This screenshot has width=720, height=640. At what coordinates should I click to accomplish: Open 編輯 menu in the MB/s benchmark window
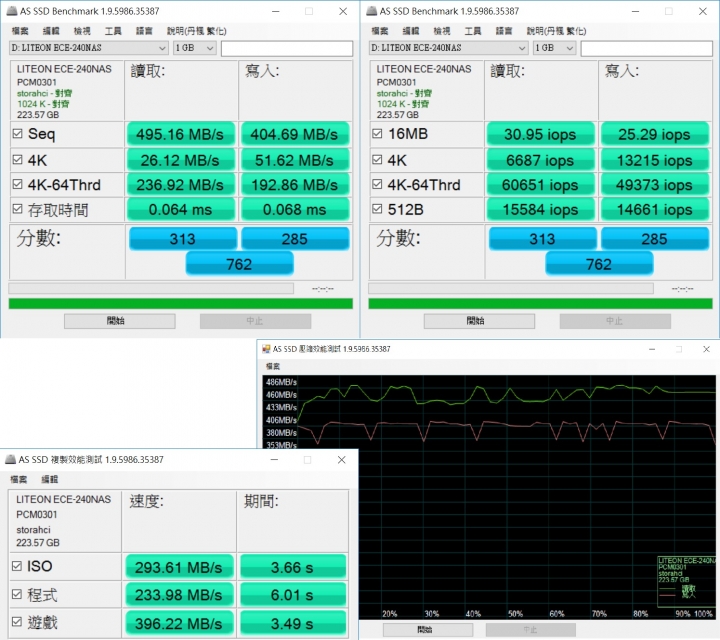click(51, 31)
